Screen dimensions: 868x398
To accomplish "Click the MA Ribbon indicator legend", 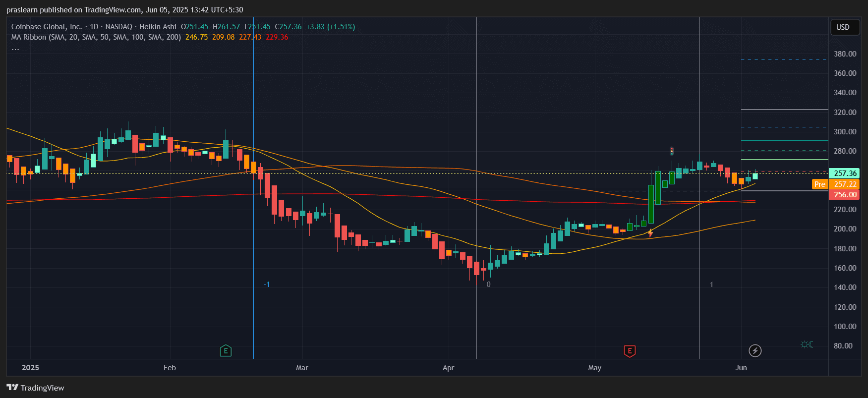I will point(96,37).
